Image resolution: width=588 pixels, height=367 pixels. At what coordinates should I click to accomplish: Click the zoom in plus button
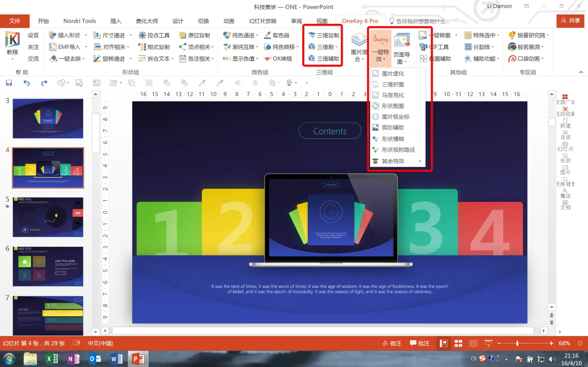(x=551, y=343)
